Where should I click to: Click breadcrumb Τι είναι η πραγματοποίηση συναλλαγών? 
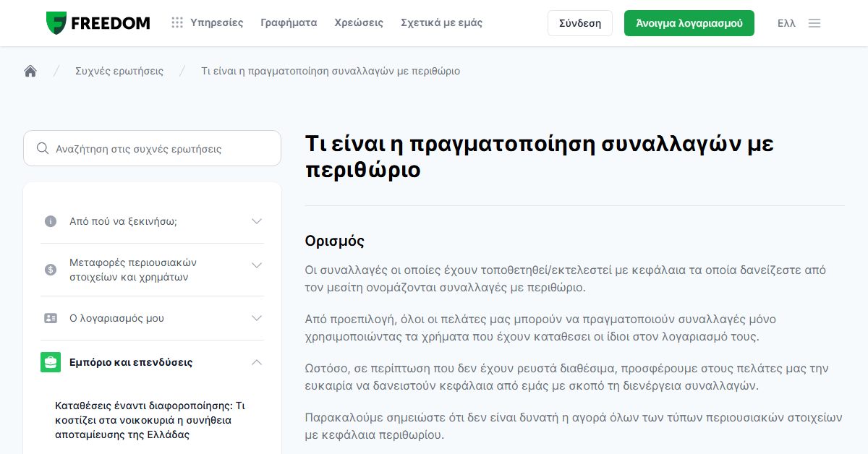point(331,71)
